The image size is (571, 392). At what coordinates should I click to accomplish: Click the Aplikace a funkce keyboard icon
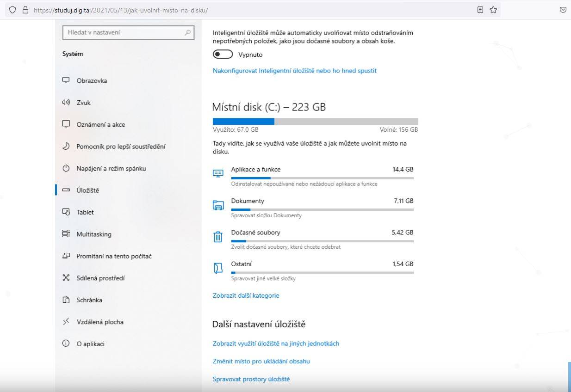coord(218,173)
